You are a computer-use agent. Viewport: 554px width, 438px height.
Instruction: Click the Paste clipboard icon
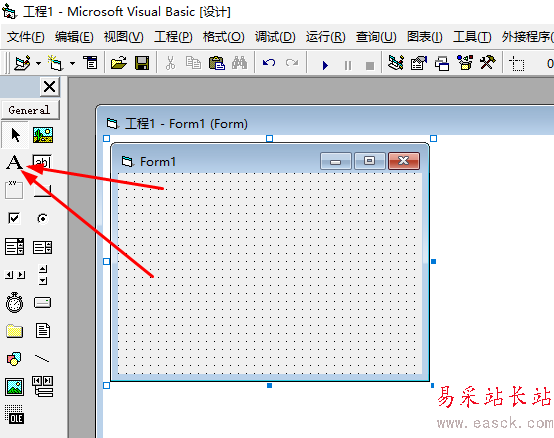[217, 64]
